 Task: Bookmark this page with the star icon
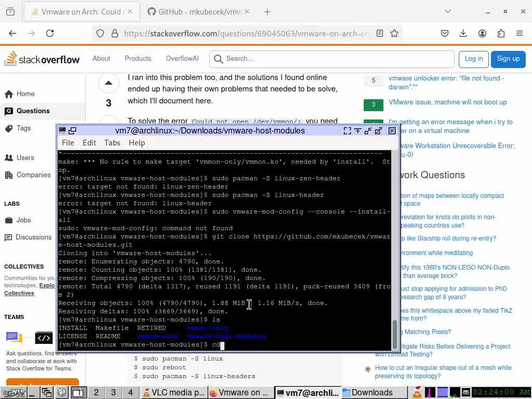click(394, 33)
